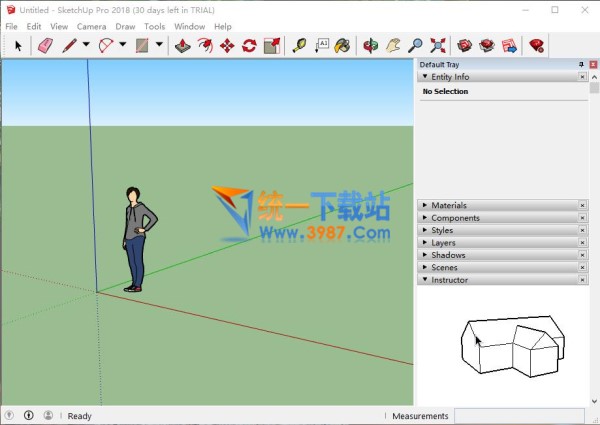Image resolution: width=600 pixels, height=425 pixels.
Task: Select the Zoom Extents tool
Action: coord(437,46)
